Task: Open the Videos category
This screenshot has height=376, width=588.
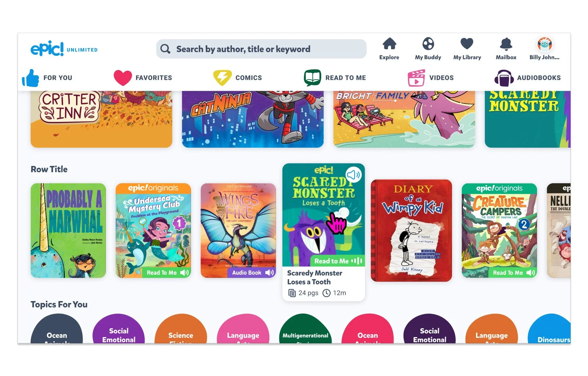Action: [x=431, y=78]
